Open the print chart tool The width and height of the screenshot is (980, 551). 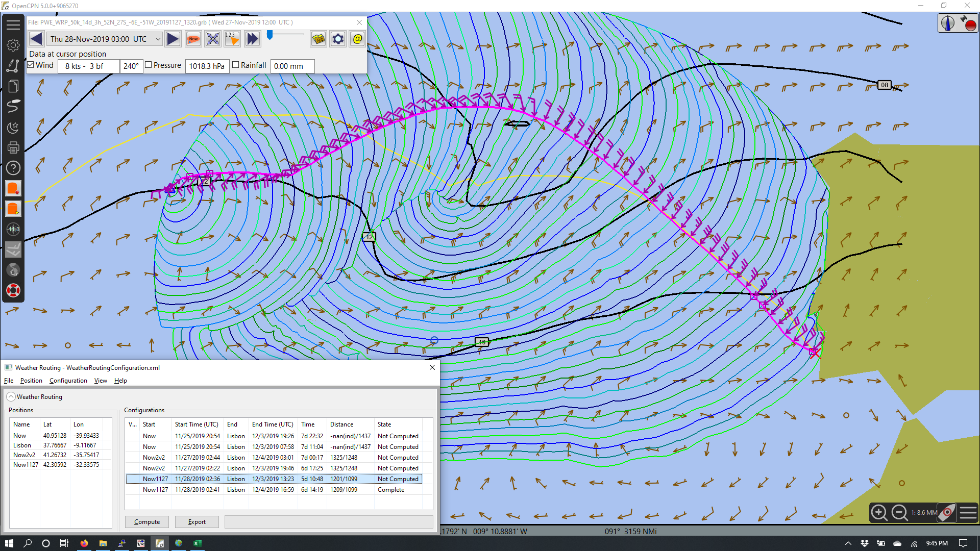pos(13,147)
